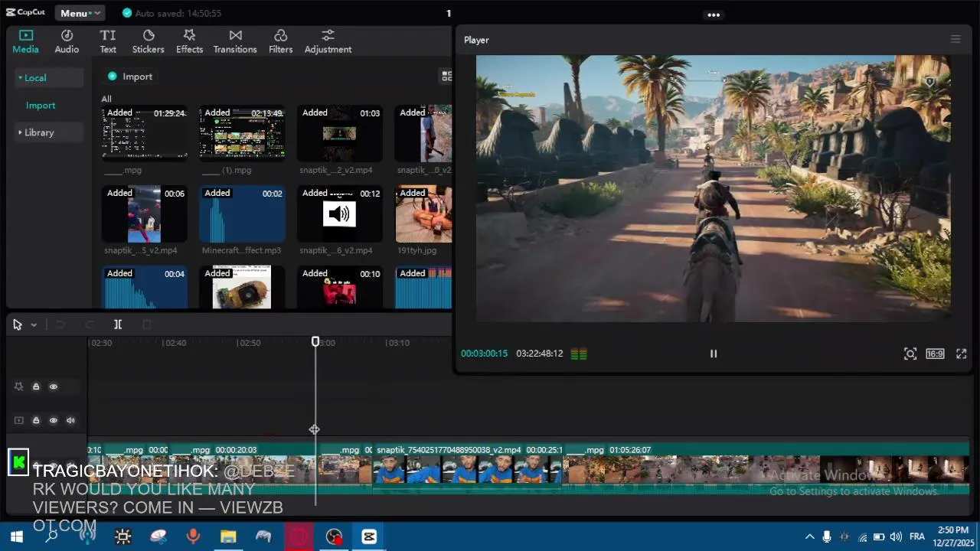This screenshot has height=551, width=980.
Task: Open the Adjustment tab
Action: [x=328, y=41]
